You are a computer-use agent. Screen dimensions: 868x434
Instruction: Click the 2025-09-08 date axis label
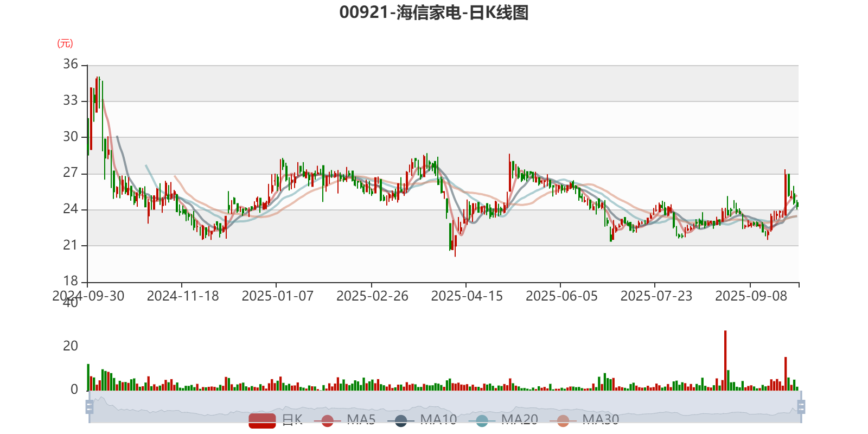click(x=751, y=296)
